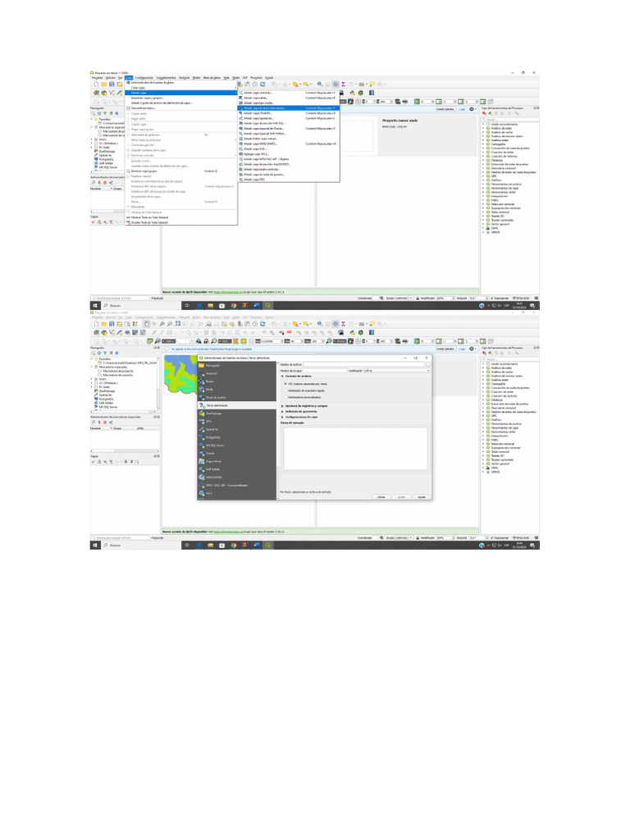
Task: Select SAP HANA in dialog sidebar
Action: pos(237,469)
